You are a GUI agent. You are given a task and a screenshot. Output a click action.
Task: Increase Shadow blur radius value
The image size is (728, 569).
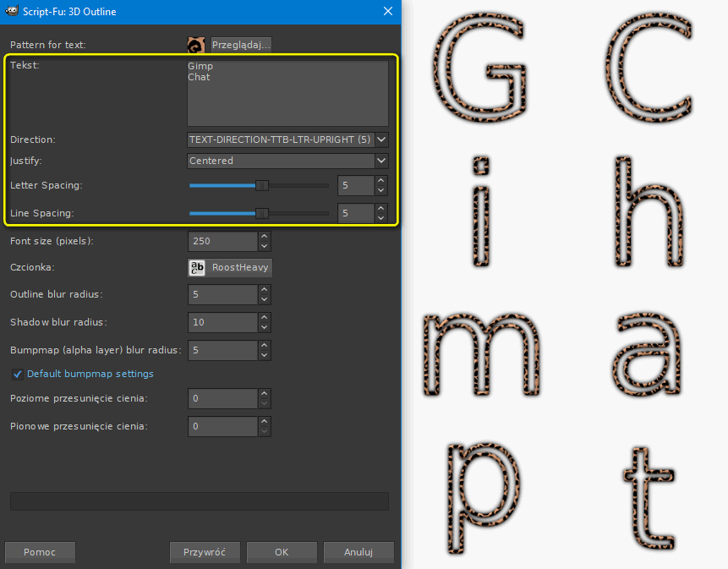pyautogui.click(x=264, y=317)
